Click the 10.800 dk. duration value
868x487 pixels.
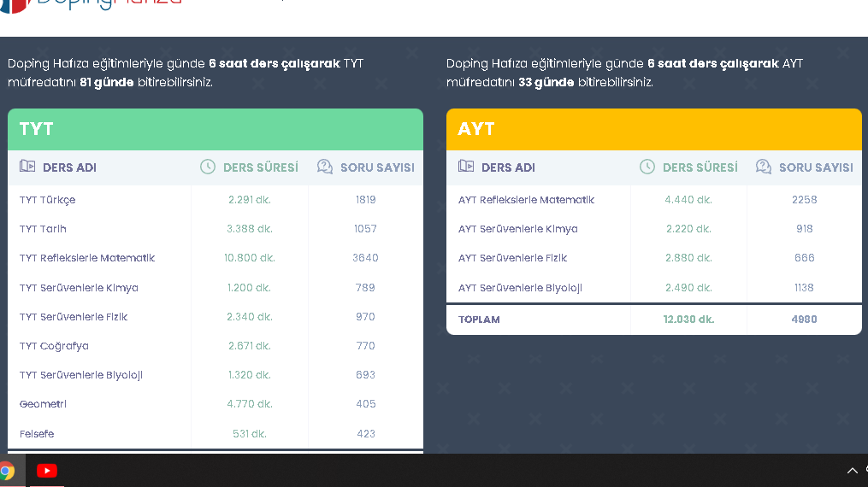(x=250, y=258)
